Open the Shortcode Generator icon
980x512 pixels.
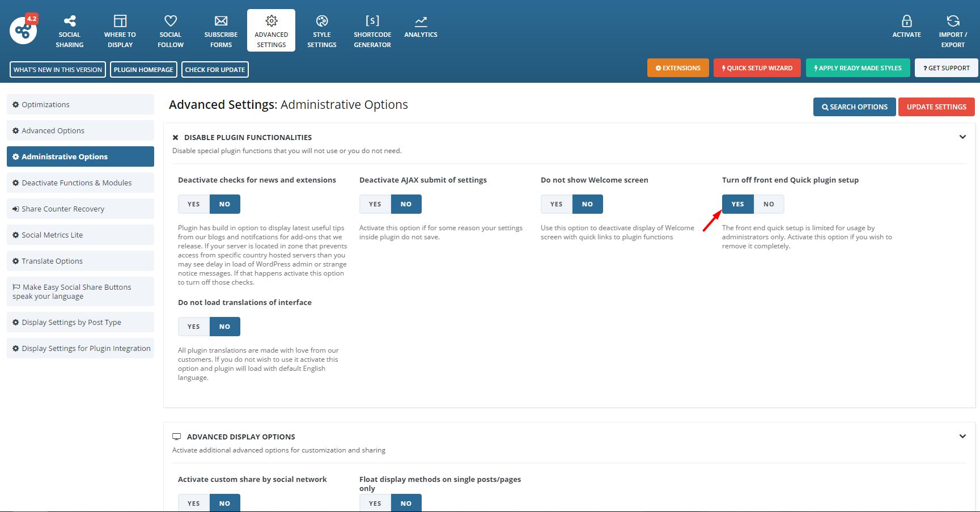pyautogui.click(x=372, y=22)
